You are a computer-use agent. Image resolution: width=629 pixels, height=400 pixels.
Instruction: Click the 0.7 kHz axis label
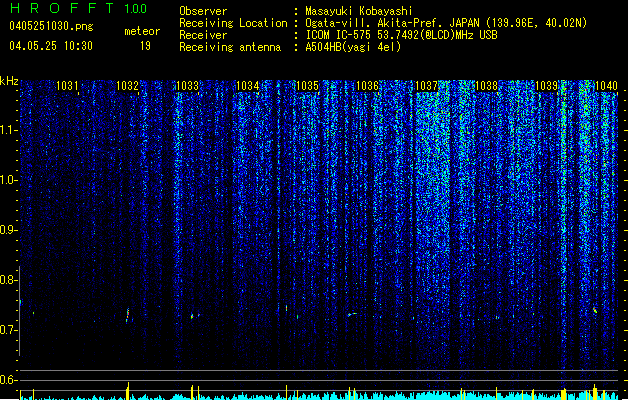[x=8, y=330]
